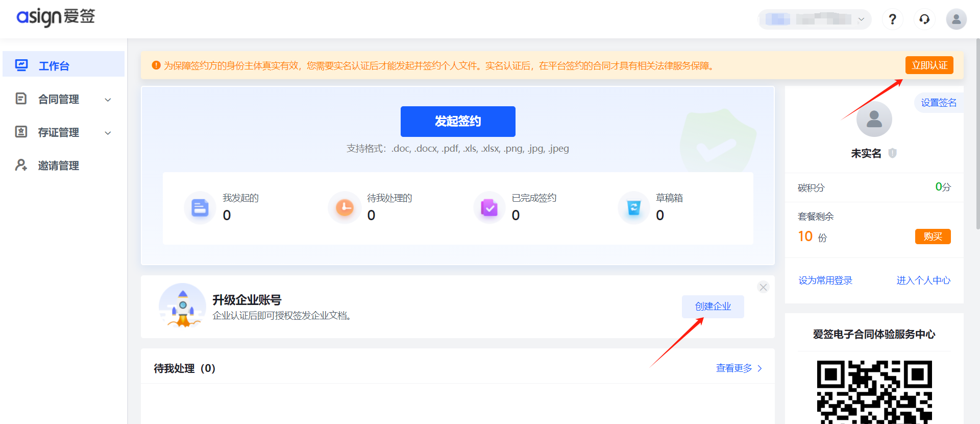Click the 邀请管理 person icon
The image size is (980, 424).
coord(21,165)
